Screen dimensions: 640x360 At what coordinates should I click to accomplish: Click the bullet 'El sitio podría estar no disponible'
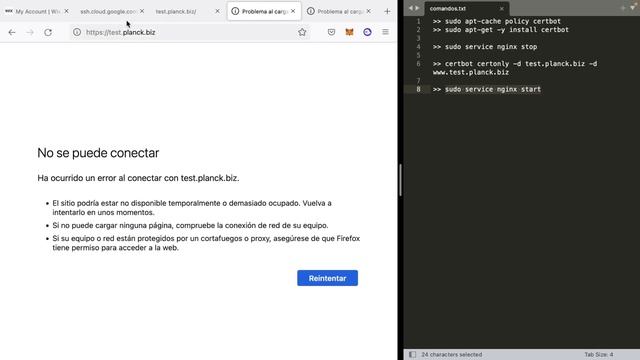point(192,208)
